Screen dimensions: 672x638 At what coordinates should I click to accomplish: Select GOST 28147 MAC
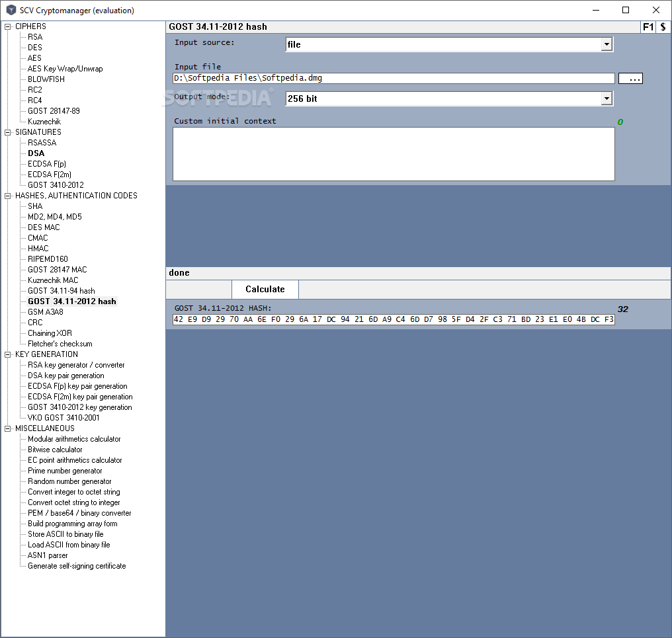[x=58, y=270]
